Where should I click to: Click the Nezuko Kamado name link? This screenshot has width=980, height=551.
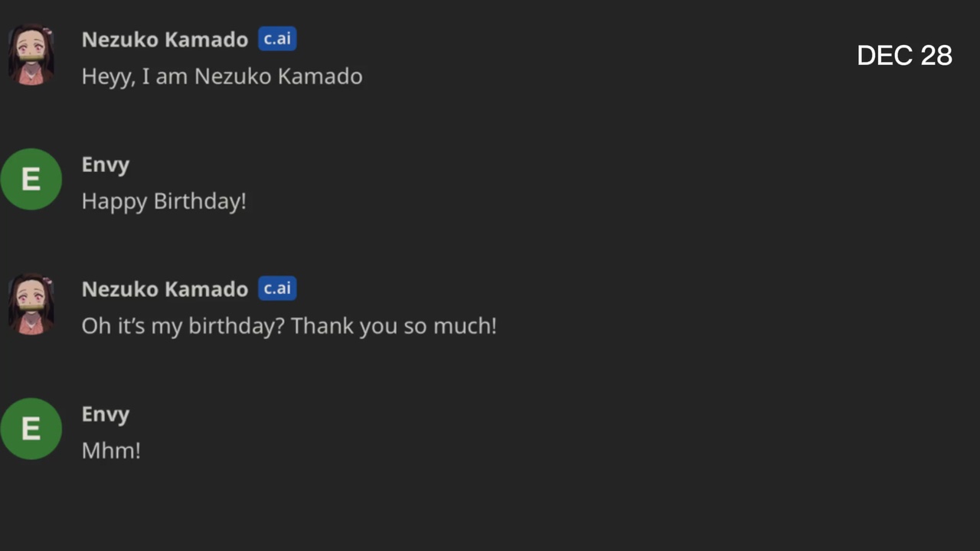tap(165, 39)
